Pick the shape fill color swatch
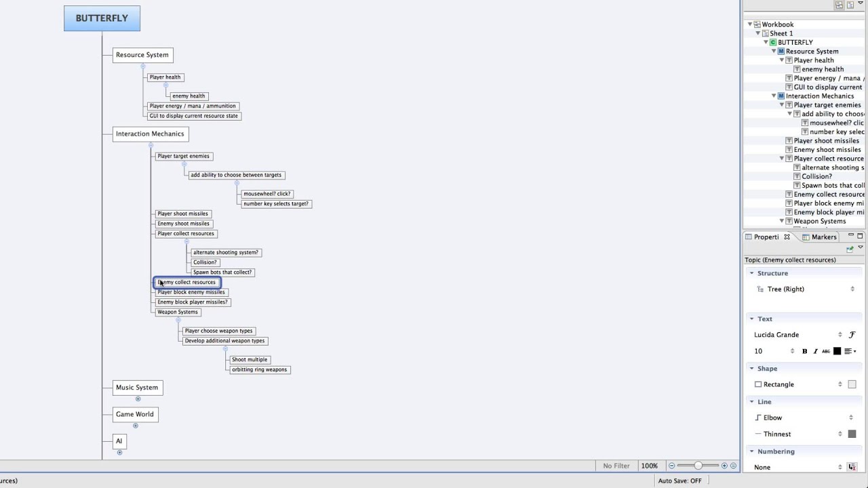Viewport: 868px width, 488px height. point(852,384)
